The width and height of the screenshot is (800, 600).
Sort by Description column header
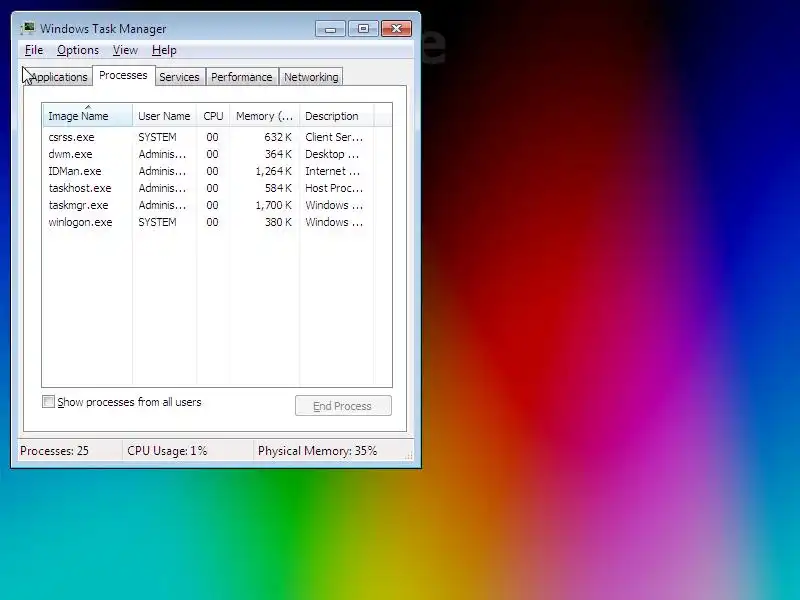click(337, 116)
